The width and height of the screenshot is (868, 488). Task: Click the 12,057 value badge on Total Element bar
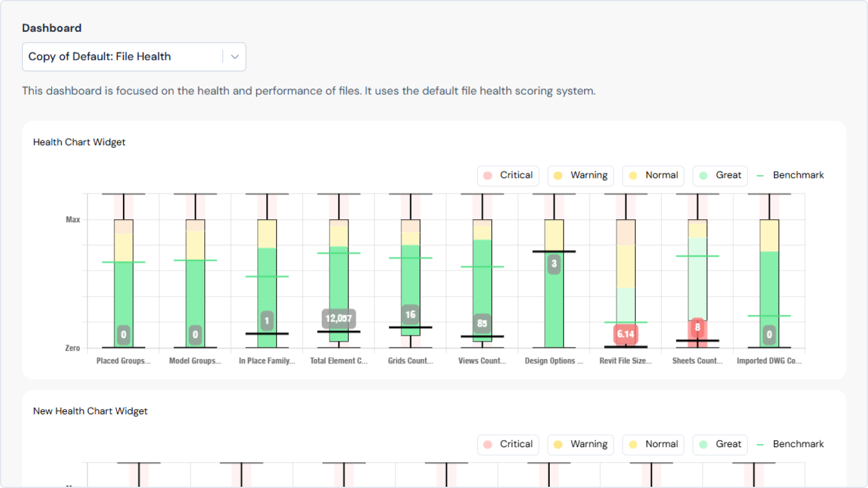coord(339,319)
